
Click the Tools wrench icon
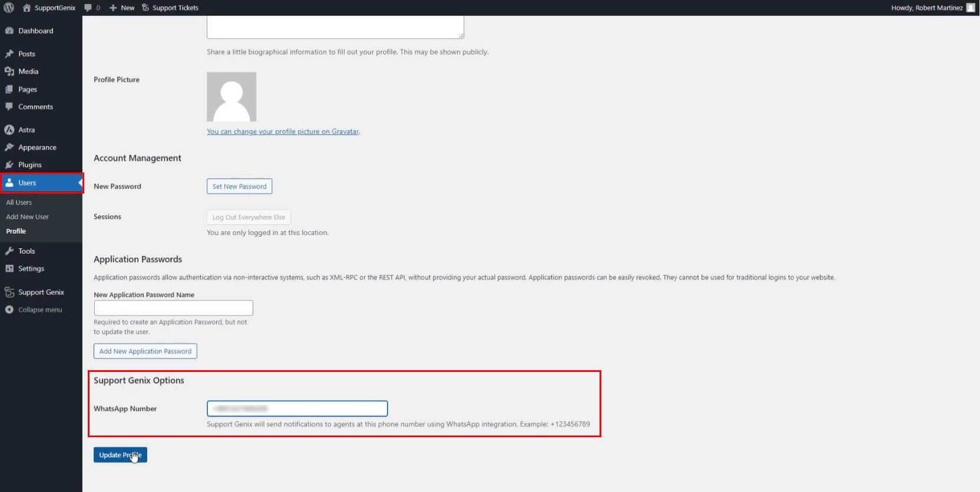pyautogui.click(x=9, y=251)
